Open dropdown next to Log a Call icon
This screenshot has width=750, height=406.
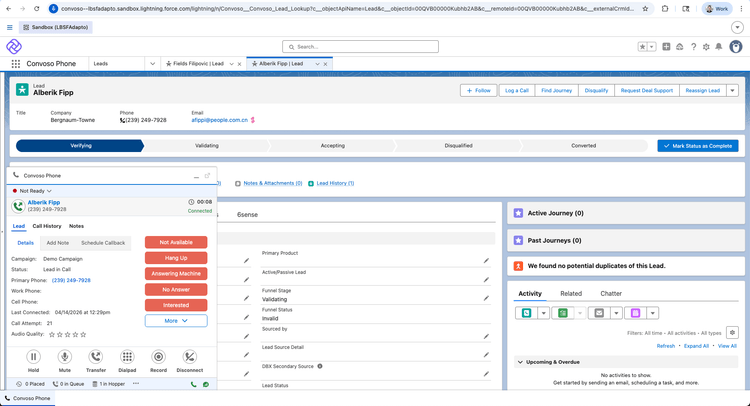[543, 313]
